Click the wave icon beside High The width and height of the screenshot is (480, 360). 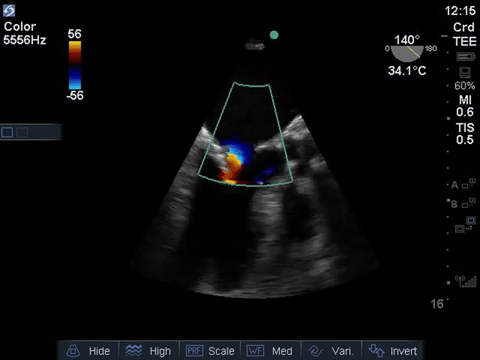134,351
